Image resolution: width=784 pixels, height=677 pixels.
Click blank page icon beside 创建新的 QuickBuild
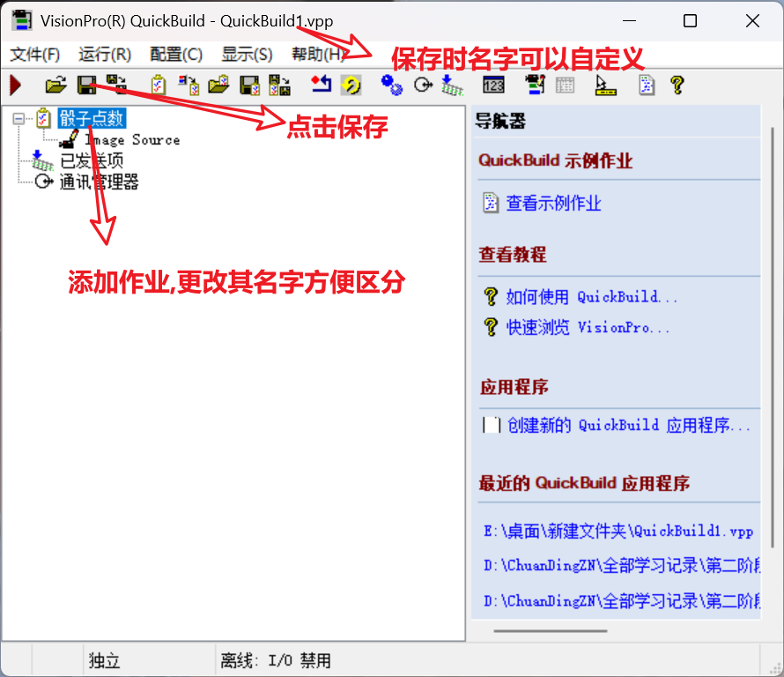coord(492,425)
